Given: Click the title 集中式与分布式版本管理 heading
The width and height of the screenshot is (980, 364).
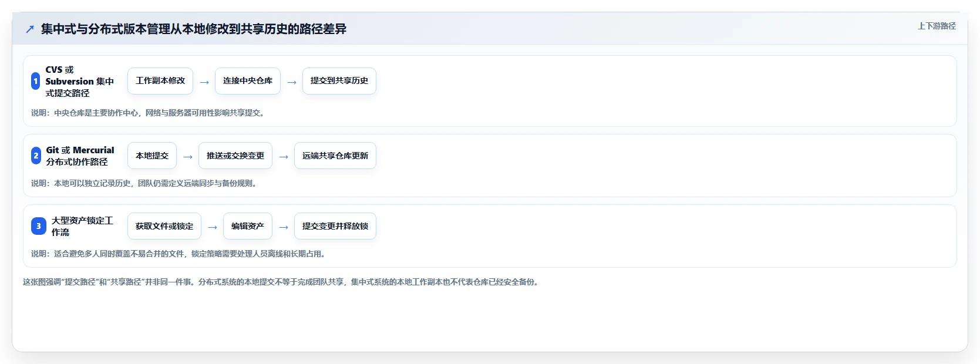Looking at the screenshot, I should (194, 29).
